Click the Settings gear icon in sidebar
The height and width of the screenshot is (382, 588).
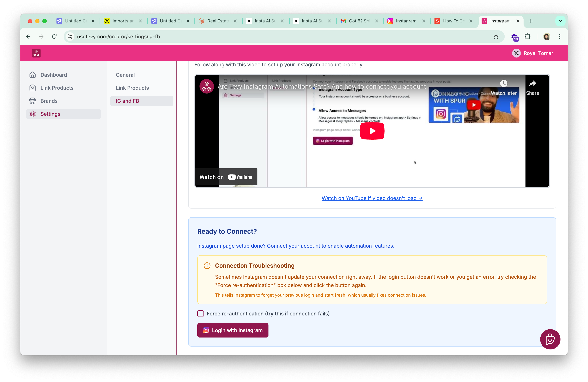pos(33,114)
